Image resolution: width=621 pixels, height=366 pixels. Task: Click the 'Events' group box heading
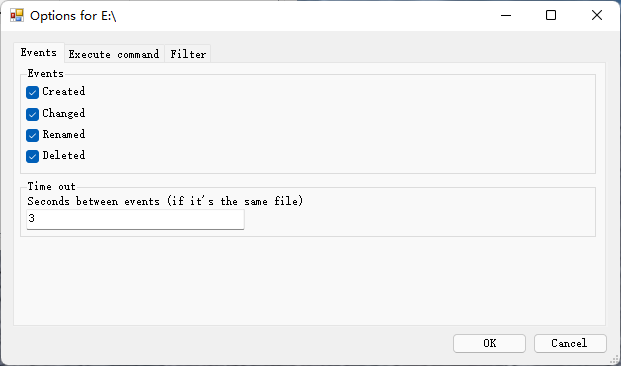[x=46, y=73]
